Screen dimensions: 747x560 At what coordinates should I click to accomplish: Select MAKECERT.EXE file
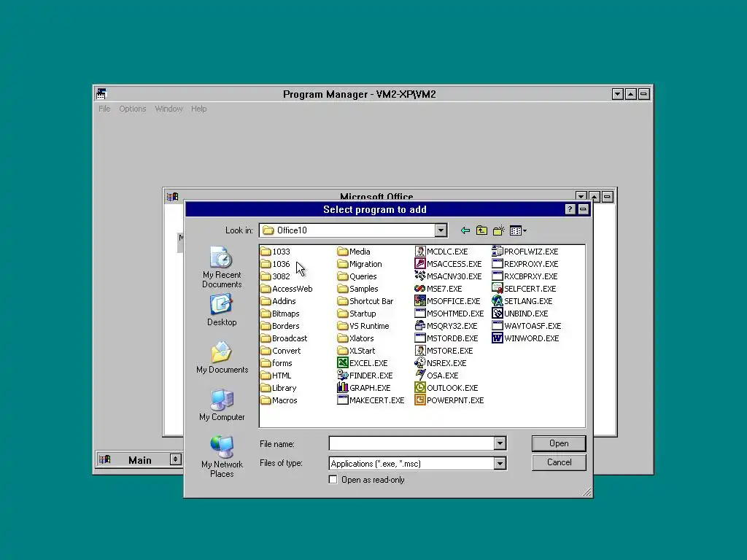pos(371,400)
